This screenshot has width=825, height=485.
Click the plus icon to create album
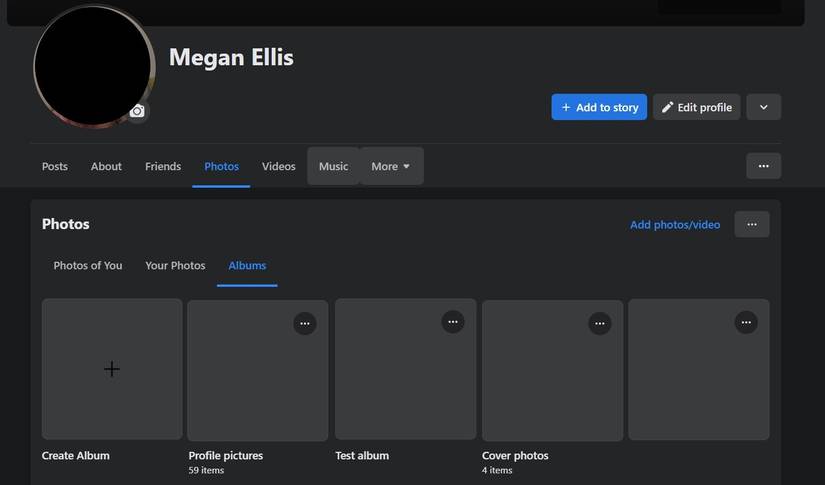112,369
